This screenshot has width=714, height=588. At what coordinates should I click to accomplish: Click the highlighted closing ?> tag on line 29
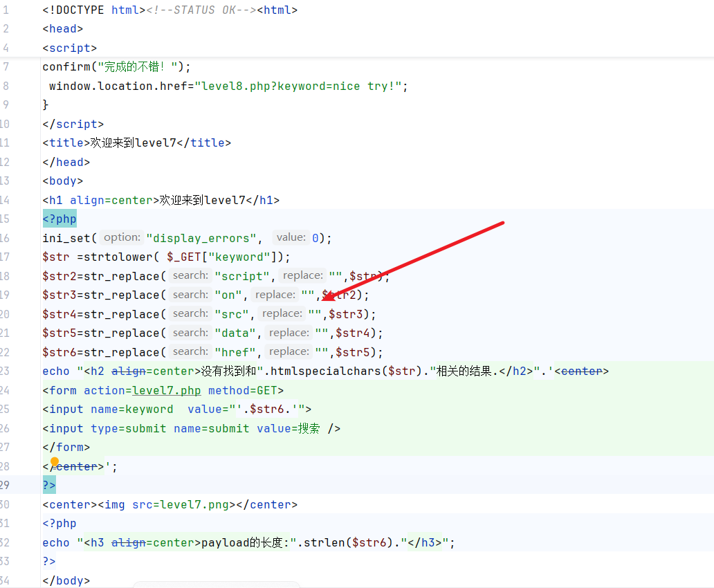click(48, 486)
